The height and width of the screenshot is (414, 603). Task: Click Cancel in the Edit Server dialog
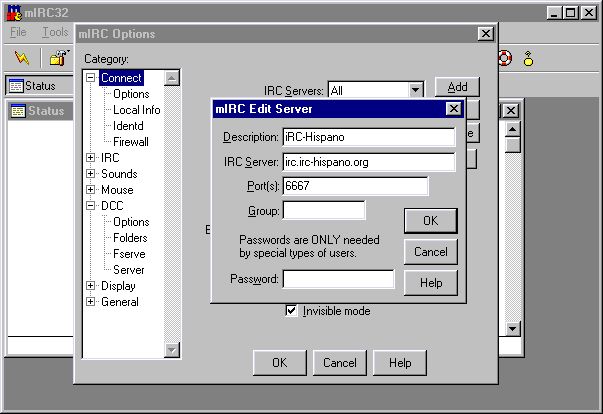[431, 252]
